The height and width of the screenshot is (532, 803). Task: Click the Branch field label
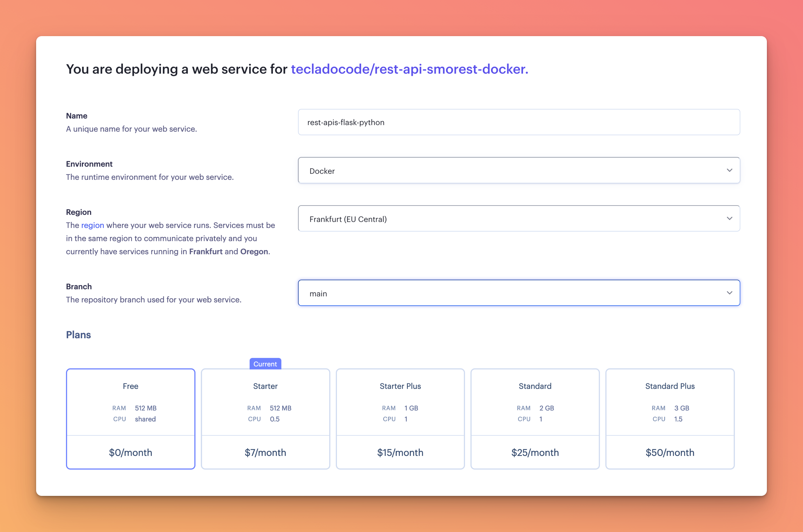tap(79, 286)
